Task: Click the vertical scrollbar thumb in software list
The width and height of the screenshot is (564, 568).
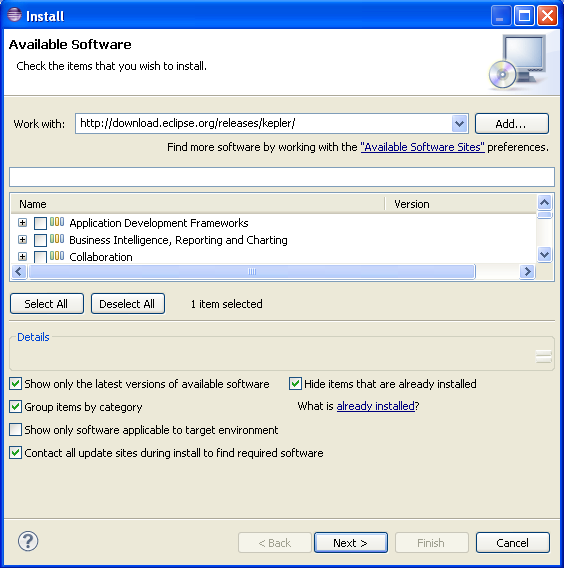Action: pos(544,215)
